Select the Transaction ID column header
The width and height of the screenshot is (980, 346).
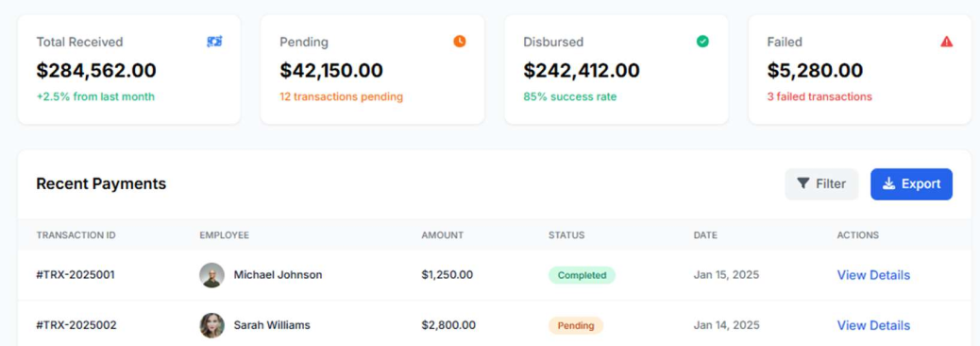coord(76,235)
